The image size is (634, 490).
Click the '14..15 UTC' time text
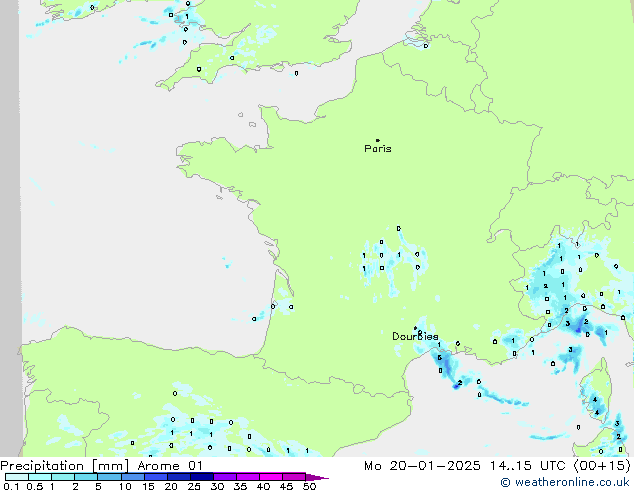(527, 466)
